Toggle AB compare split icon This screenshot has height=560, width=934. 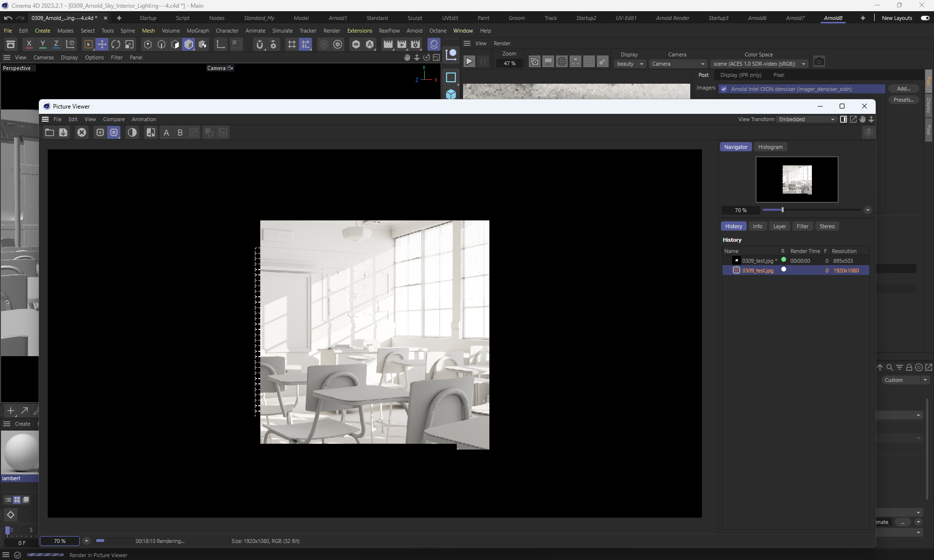point(151,132)
